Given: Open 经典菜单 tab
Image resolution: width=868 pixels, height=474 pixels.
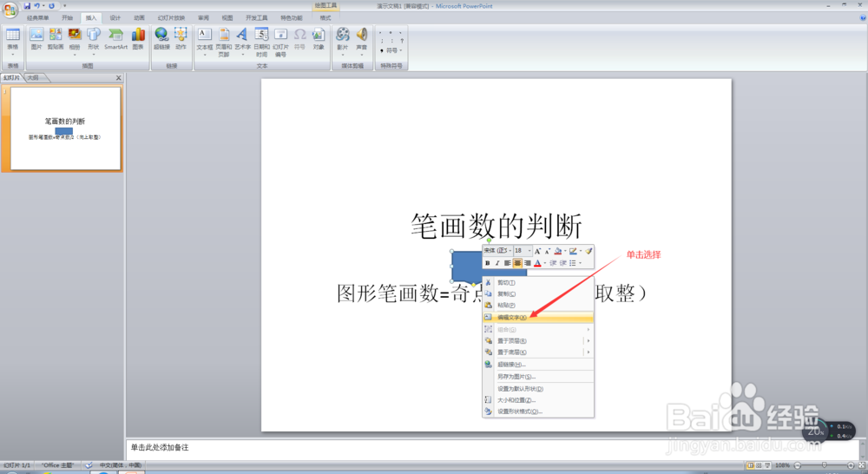Looking at the screenshot, I should [37, 17].
